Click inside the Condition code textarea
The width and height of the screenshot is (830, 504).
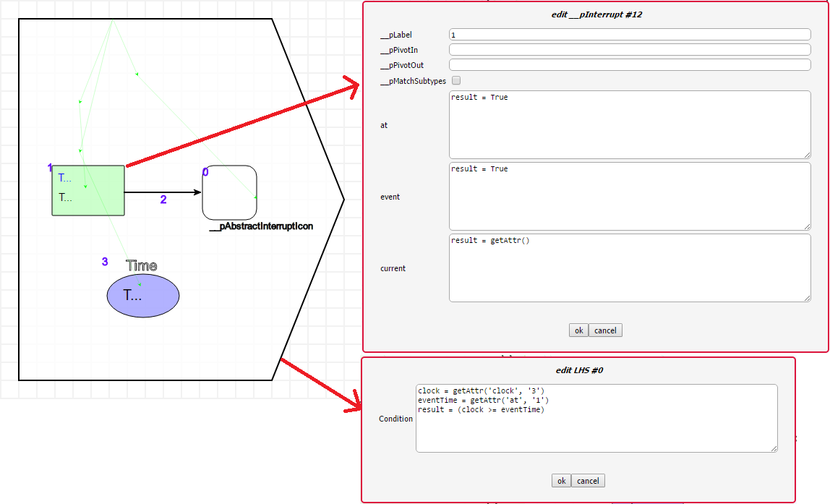click(x=596, y=419)
